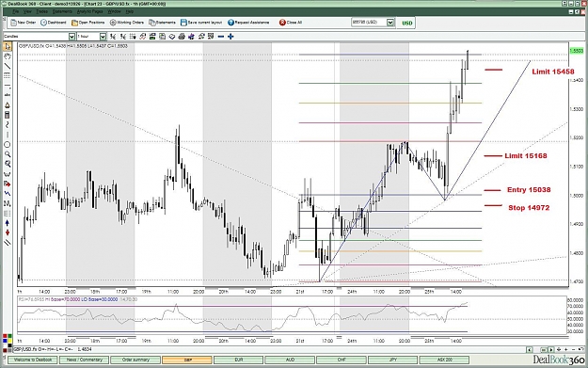Screen dimensions: 588x368
Task: Select the Fibonacci retracement lines tool
Action: 8,76
